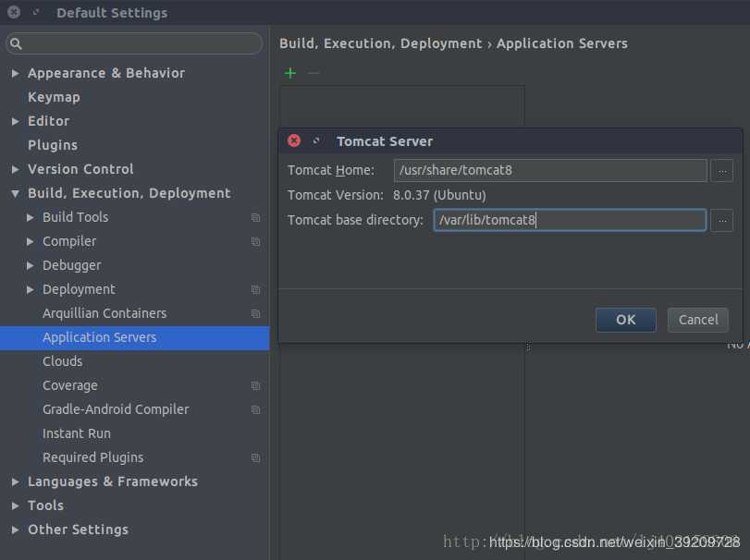Open Keymap settings
The width and height of the screenshot is (750, 560).
tap(54, 97)
